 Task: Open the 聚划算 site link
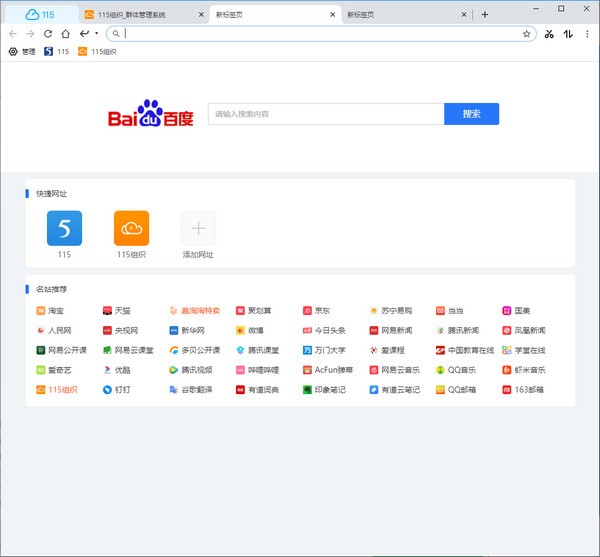[x=254, y=311]
